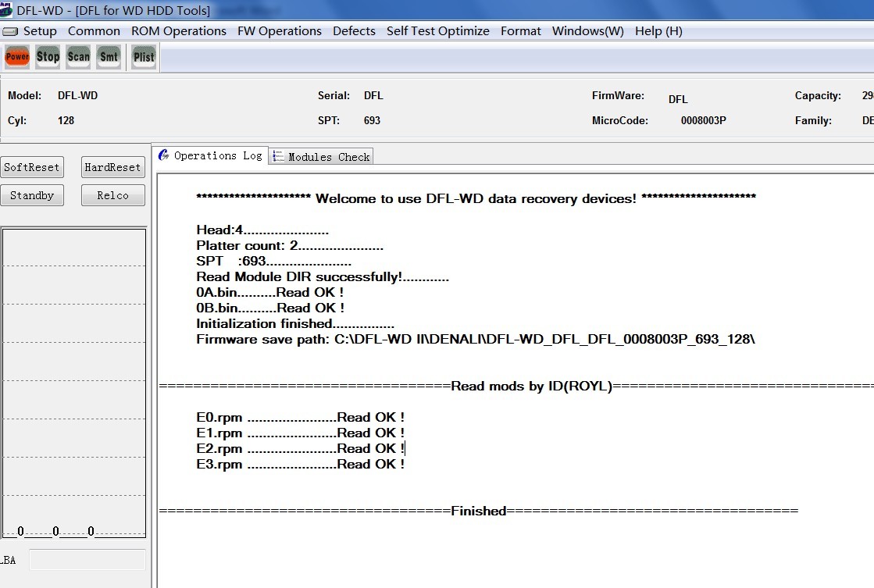874x588 pixels.
Task: Click the E3.rpm Read OK log line
Action: tap(301, 465)
